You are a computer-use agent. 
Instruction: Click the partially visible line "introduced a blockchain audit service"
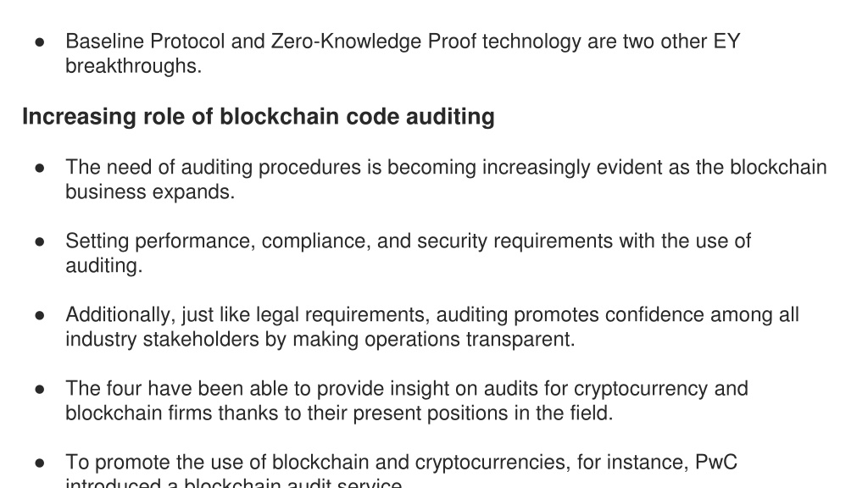click(x=234, y=482)
